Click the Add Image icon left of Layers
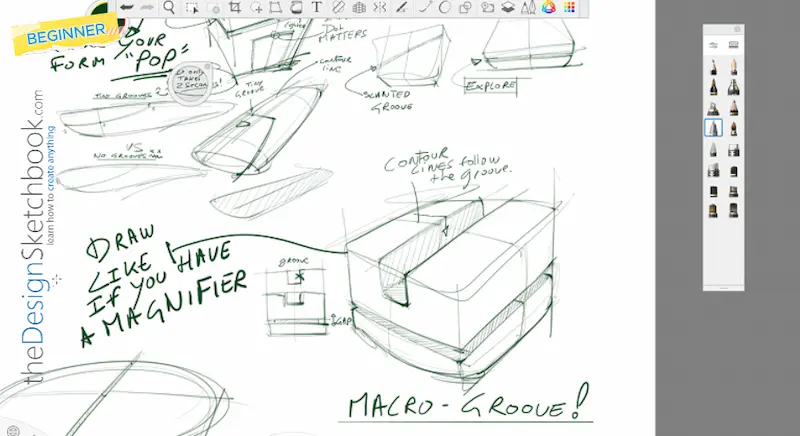 (488, 7)
